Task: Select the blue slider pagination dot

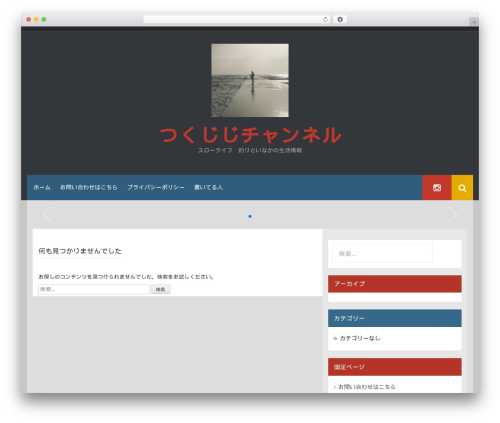Action: [x=250, y=217]
